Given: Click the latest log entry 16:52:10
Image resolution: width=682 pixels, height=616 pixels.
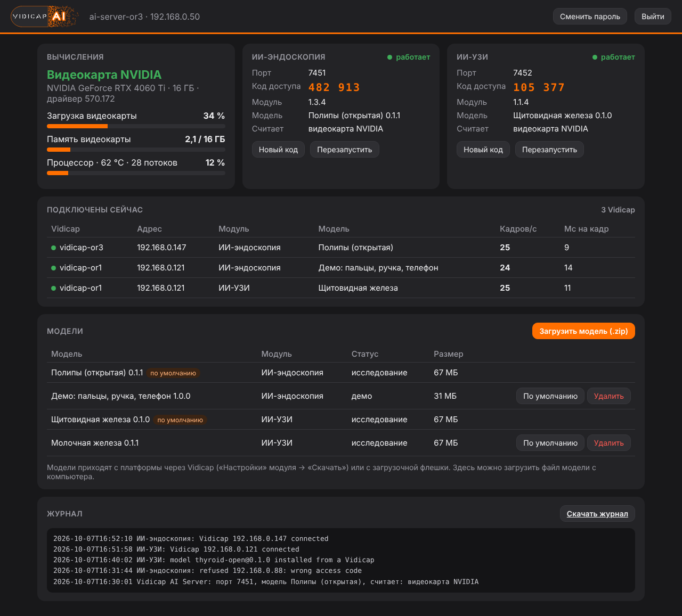Looking at the screenshot, I should [x=191, y=539].
